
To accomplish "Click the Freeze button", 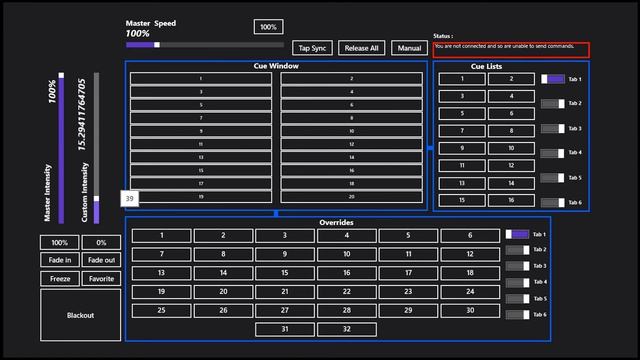I will tap(60, 279).
